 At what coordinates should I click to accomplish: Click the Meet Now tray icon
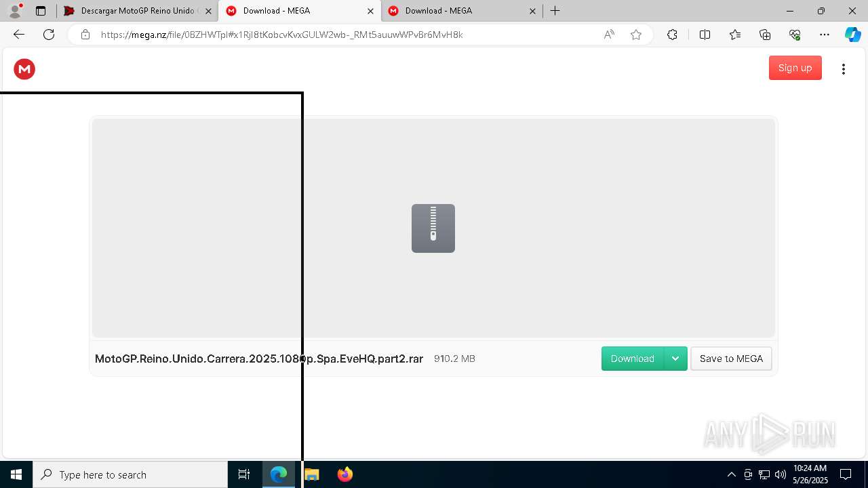point(748,474)
